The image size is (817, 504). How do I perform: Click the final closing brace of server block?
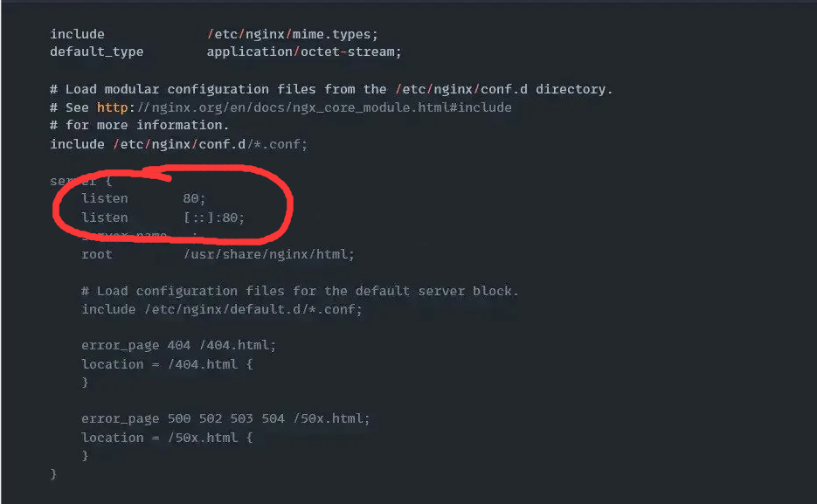(x=53, y=474)
